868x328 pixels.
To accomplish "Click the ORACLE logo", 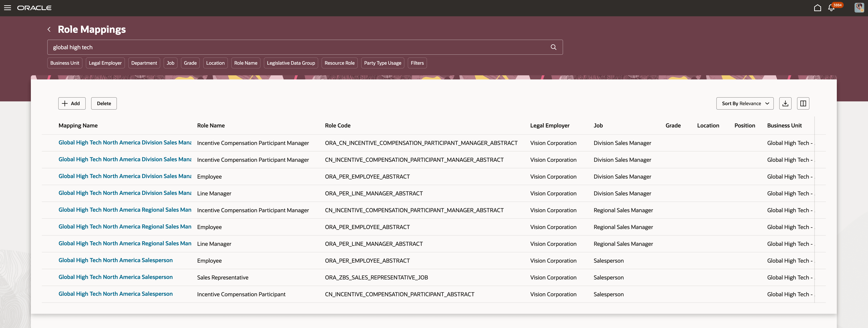I will pyautogui.click(x=34, y=7).
